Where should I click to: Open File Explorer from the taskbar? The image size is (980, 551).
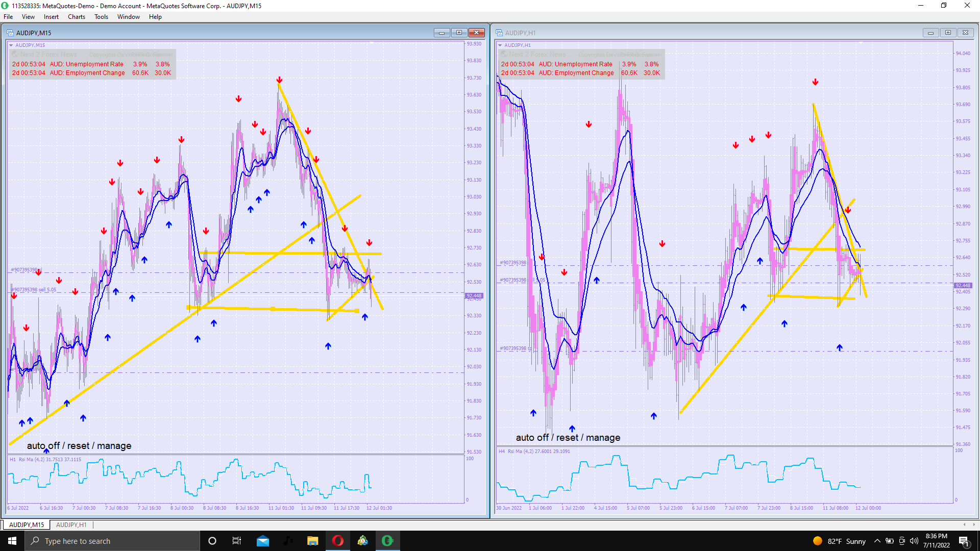312,541
